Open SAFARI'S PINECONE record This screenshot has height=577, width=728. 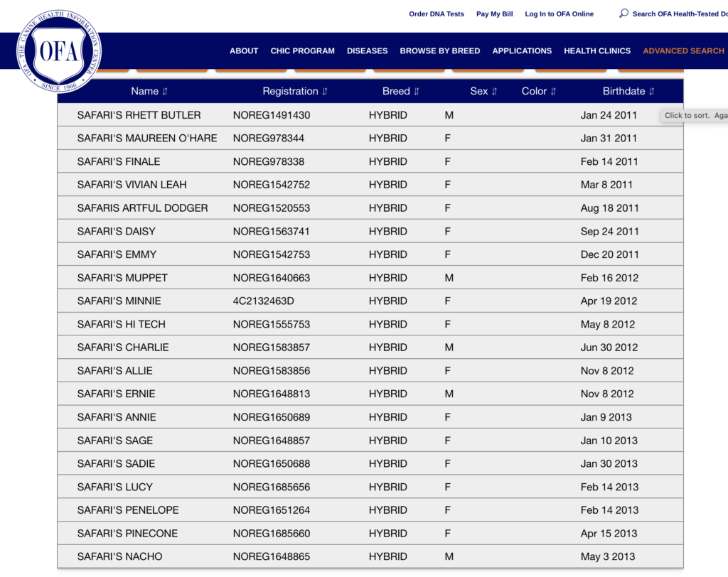click(127, 534)
